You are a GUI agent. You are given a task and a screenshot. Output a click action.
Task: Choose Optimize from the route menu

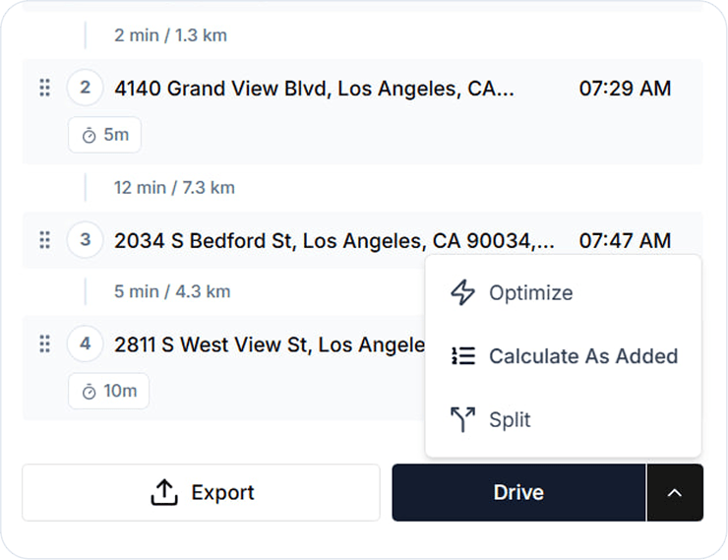pyautogui.click(x=530, y=292)
